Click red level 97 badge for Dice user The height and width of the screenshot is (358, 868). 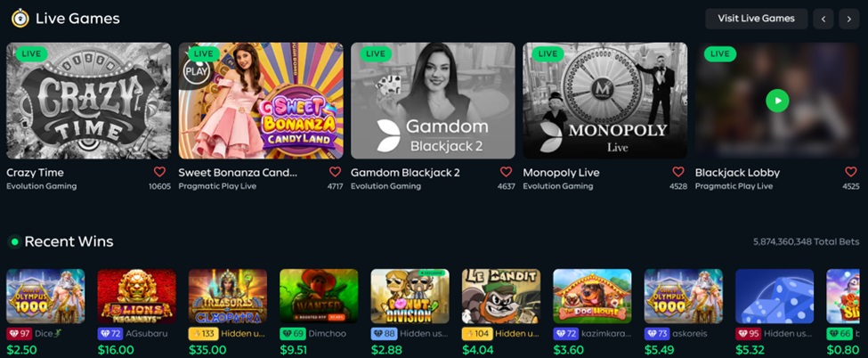click(19, 334)
